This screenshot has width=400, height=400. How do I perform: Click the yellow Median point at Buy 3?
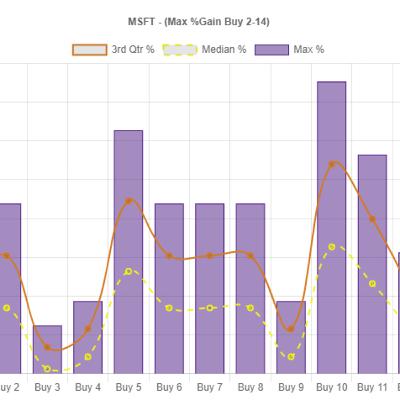[x=47, y=369]
